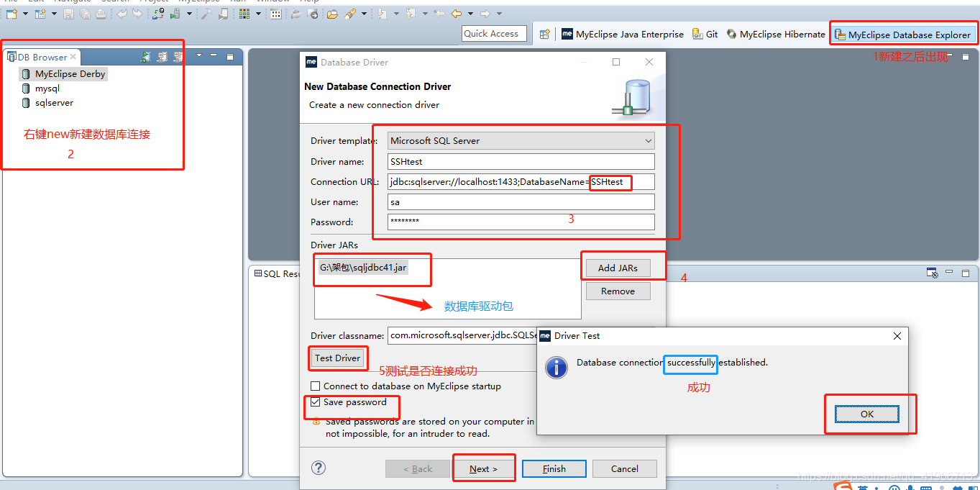Click the last edit location icon

coord(439,14)
